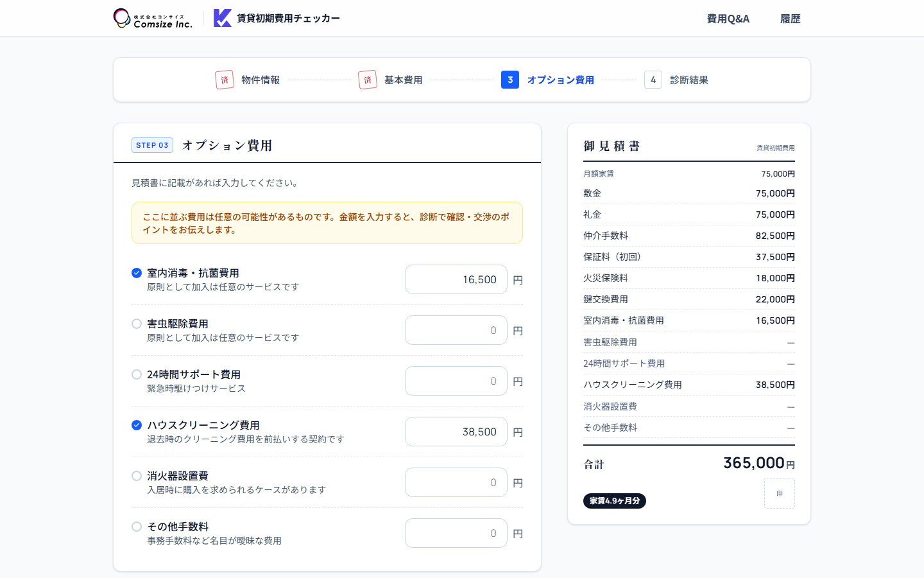Click the 消火器設置費 amount field
This screenshot has width=924, height=578.
(x=456, y=482)
